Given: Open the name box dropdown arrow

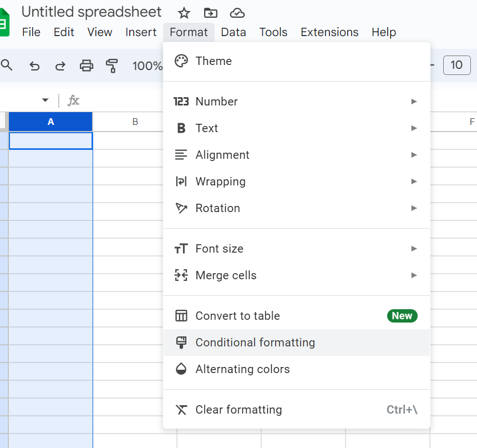Looking at the screenshot, I should coord(45,100).
